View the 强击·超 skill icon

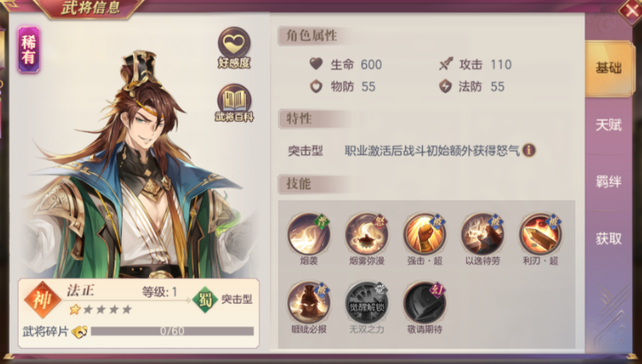[x=424, y=234]
